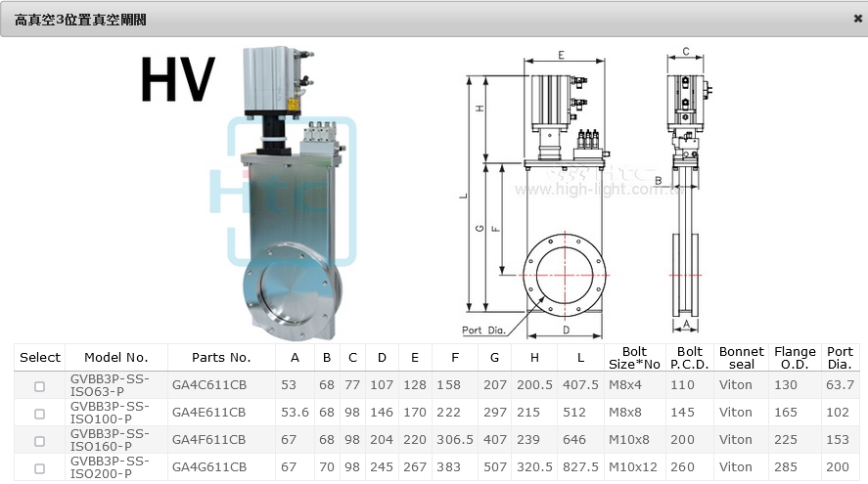Click the large HV heading text

click(x=177, y=80)
